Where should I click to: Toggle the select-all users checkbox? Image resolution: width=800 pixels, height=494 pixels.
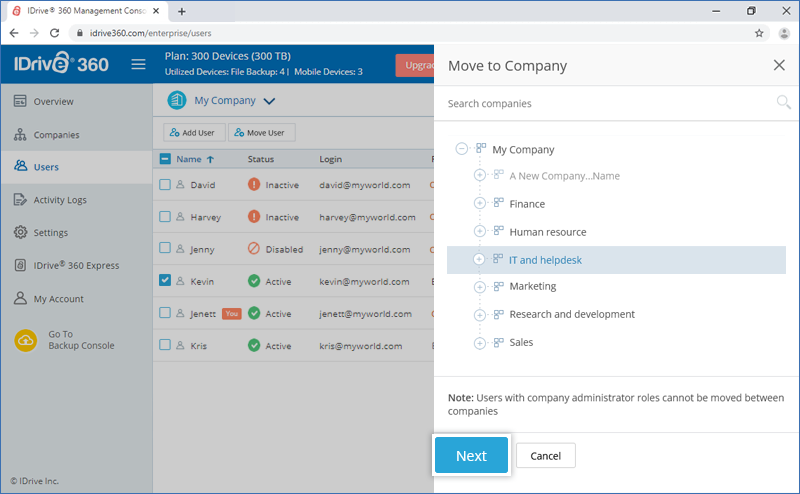point(165,159)
